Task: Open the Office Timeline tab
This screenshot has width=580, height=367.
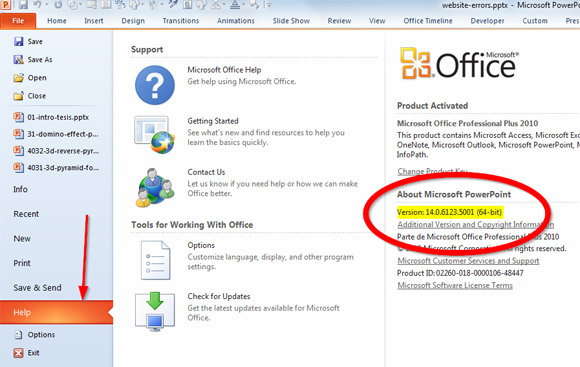Action: point(428,21)
